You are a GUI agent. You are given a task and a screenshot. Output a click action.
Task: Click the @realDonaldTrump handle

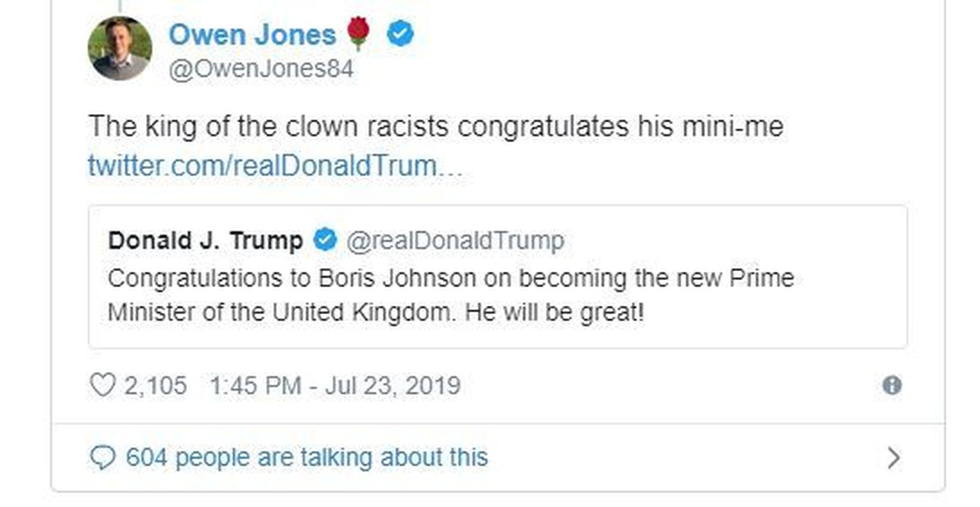pos(455,241)
